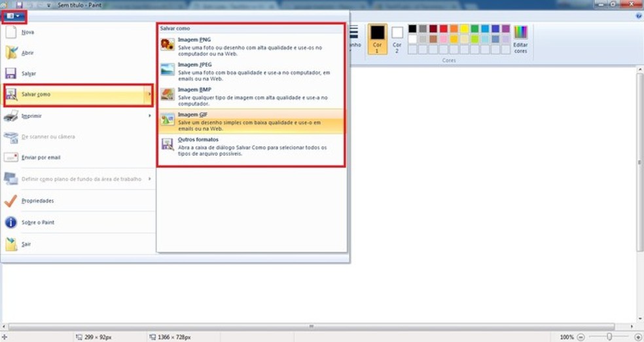Open Propriedades from the menu

[78, 201]
